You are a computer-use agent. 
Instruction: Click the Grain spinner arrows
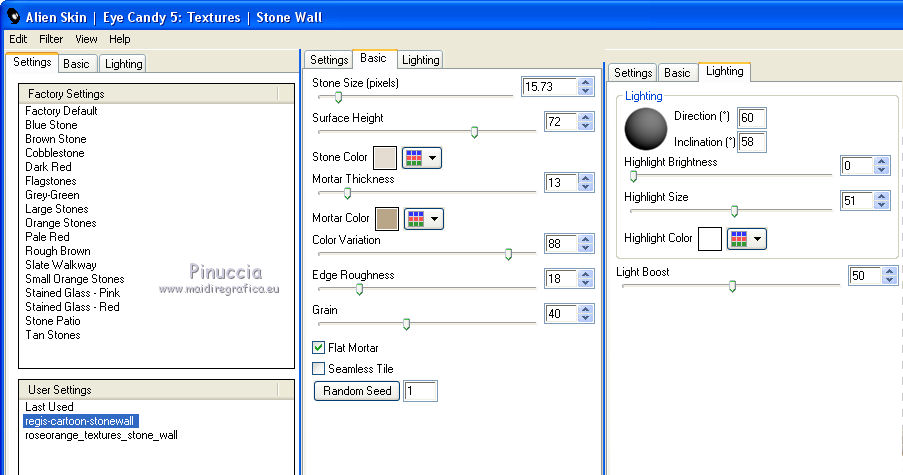click(x=586, y=314)
